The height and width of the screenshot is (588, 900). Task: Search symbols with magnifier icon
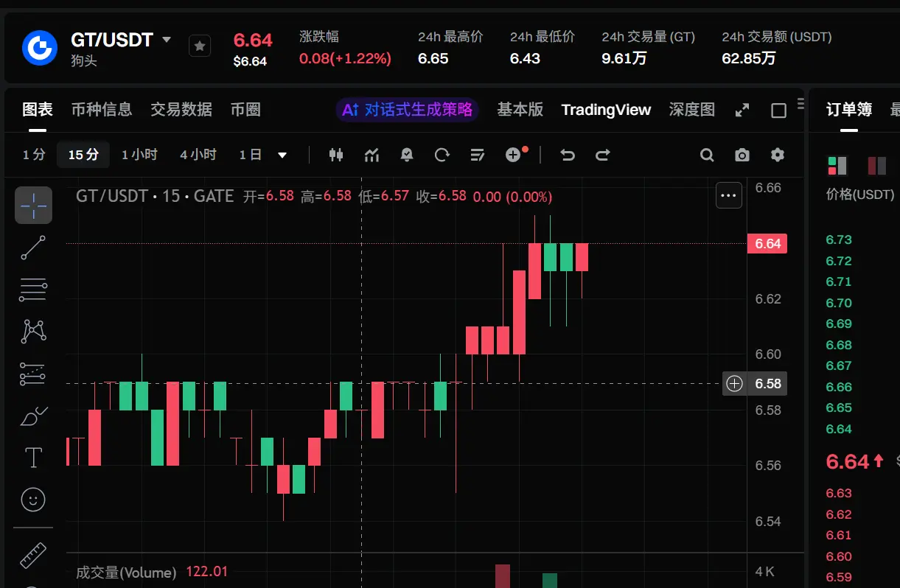tap(707, 155)
